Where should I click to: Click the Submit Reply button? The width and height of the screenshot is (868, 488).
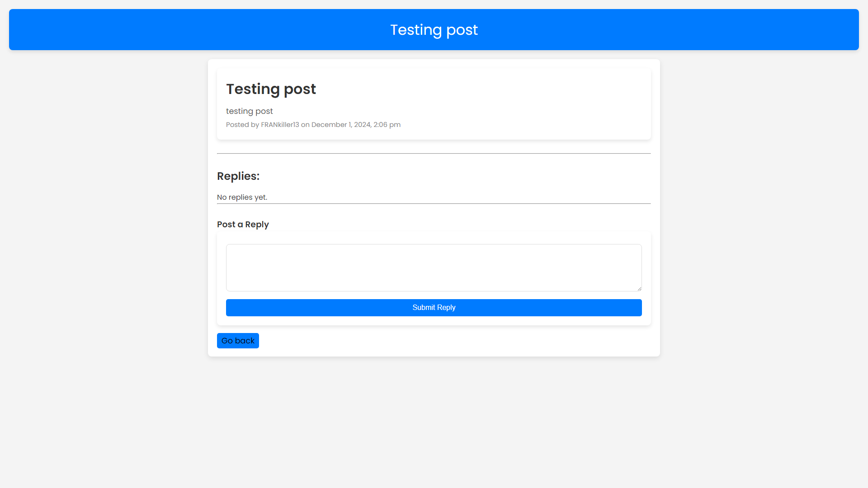click(434, 308)
